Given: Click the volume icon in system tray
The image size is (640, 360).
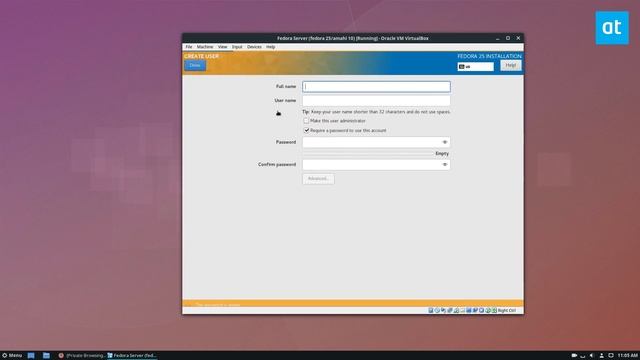Looking at the screenshot, I should point(591,356).
